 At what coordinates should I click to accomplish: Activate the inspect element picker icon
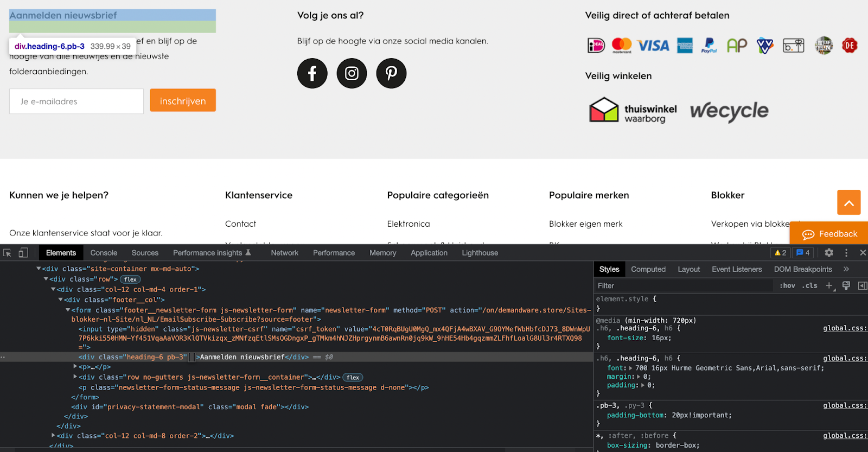tap(7, 253)
